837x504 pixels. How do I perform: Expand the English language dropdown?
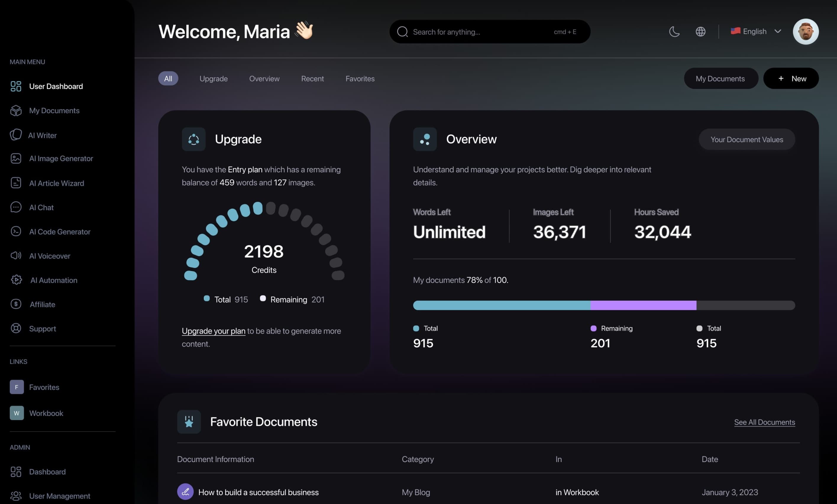[x=756, y=31]
